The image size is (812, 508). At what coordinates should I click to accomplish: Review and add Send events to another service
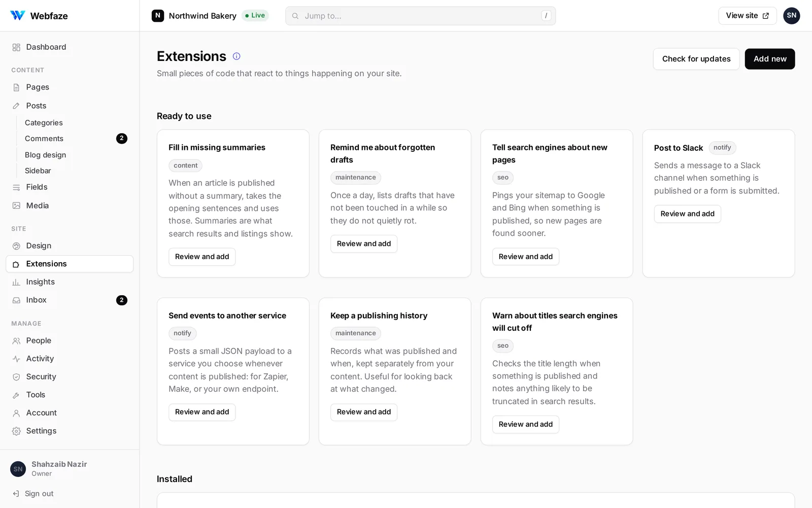(202, 412)
